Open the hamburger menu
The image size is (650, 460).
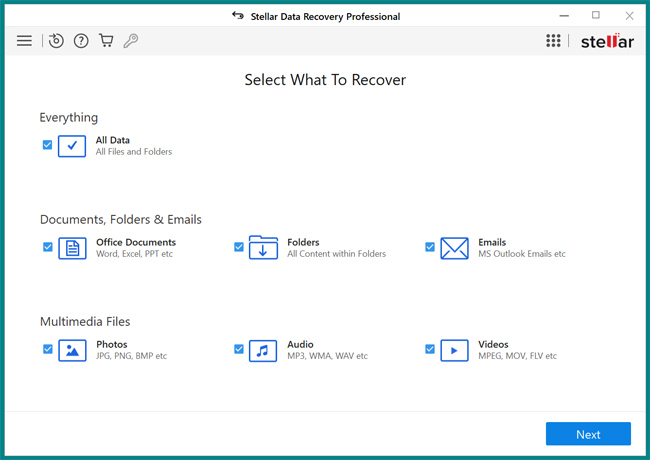tap(24, 41)
